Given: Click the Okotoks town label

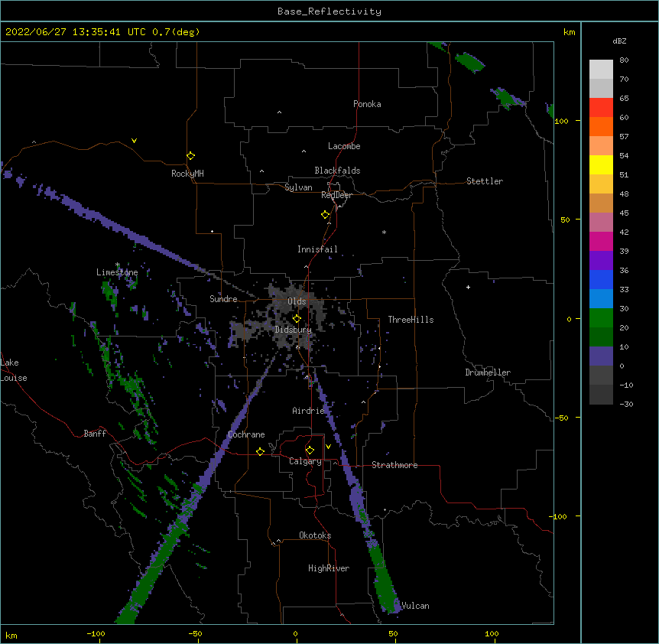Looking at the screenshot, I should coord(315,535).
